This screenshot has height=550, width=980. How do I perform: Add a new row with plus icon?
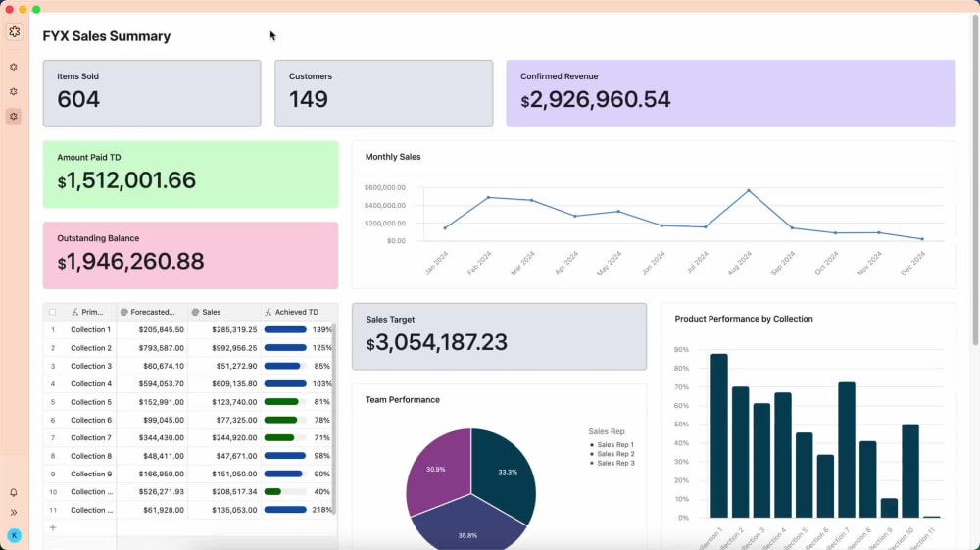(x=53, y=528)
